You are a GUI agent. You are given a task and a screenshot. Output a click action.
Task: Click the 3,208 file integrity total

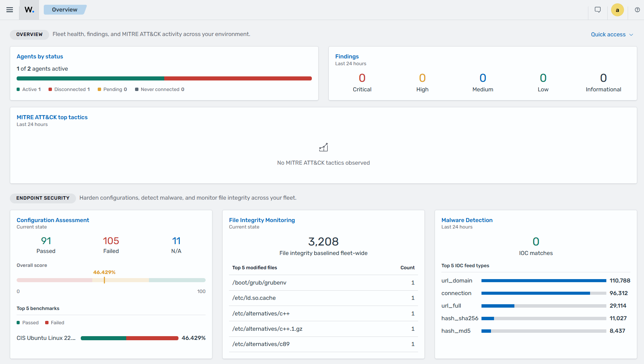pos(323,241)
